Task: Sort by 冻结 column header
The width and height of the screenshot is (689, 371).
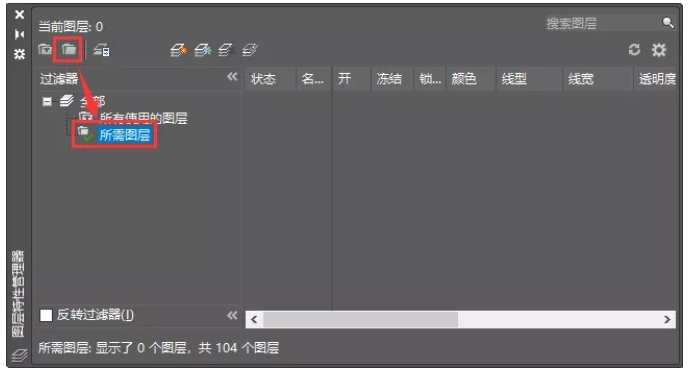Action: coord(392,79)
